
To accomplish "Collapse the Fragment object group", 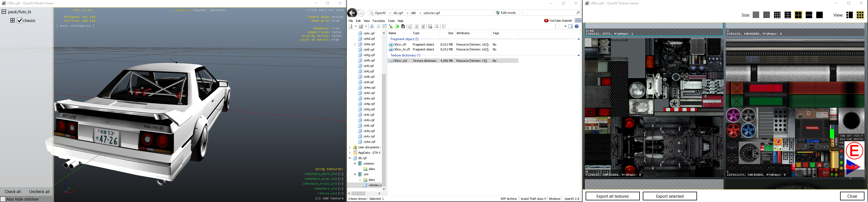I will (x=579, y=39).
